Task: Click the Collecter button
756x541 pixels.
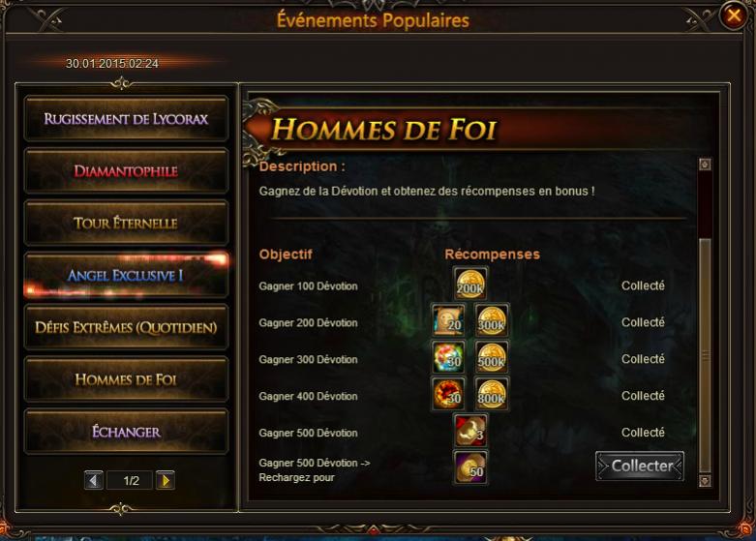Action: [640, 466]
